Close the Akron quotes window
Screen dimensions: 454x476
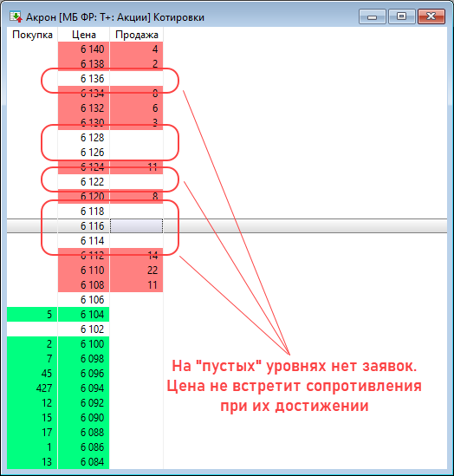[431, 16]
